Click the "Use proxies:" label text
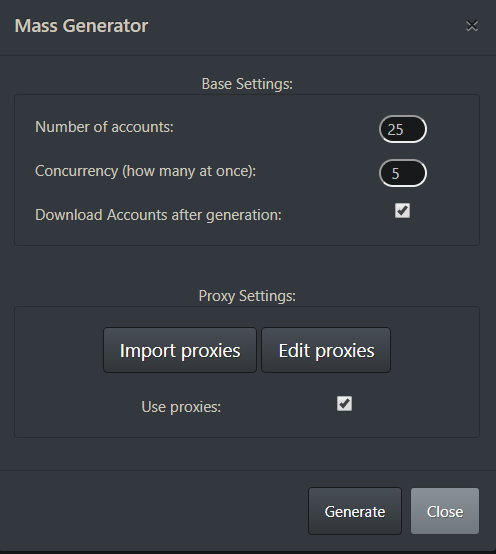Image resolution: width=496 pixels, height=554 pixels. click(181, 407)
